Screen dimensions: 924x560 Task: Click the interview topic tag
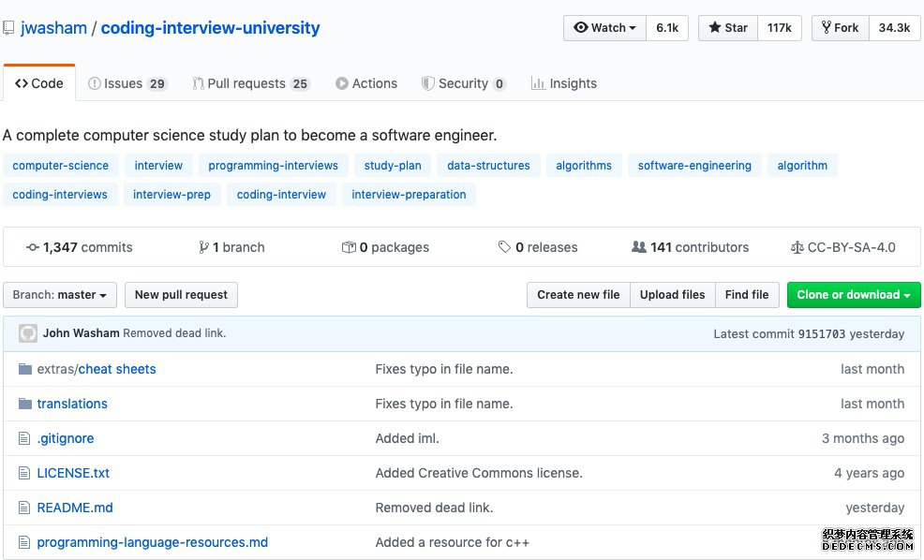tap(158, 166)
